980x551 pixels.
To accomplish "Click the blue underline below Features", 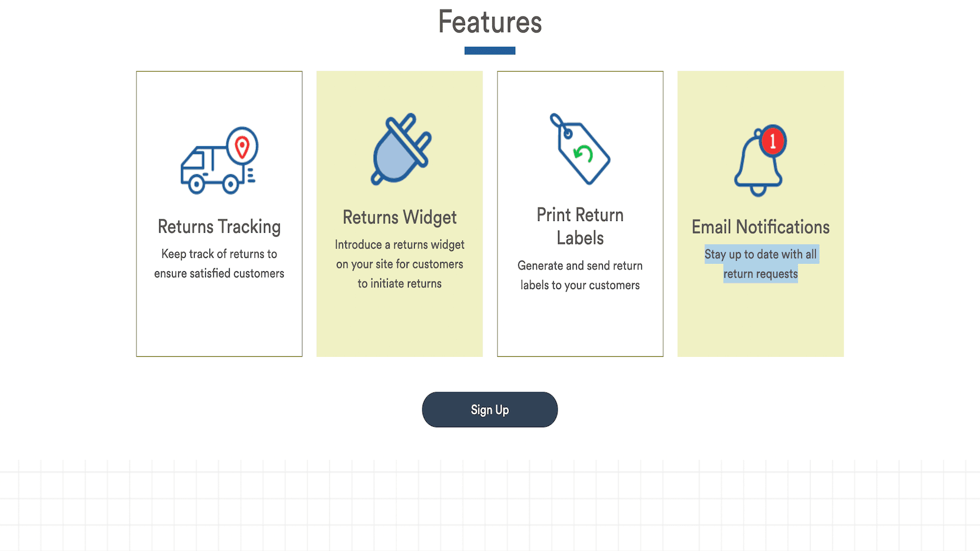I will pyautogui.click(x=489, y=50).
